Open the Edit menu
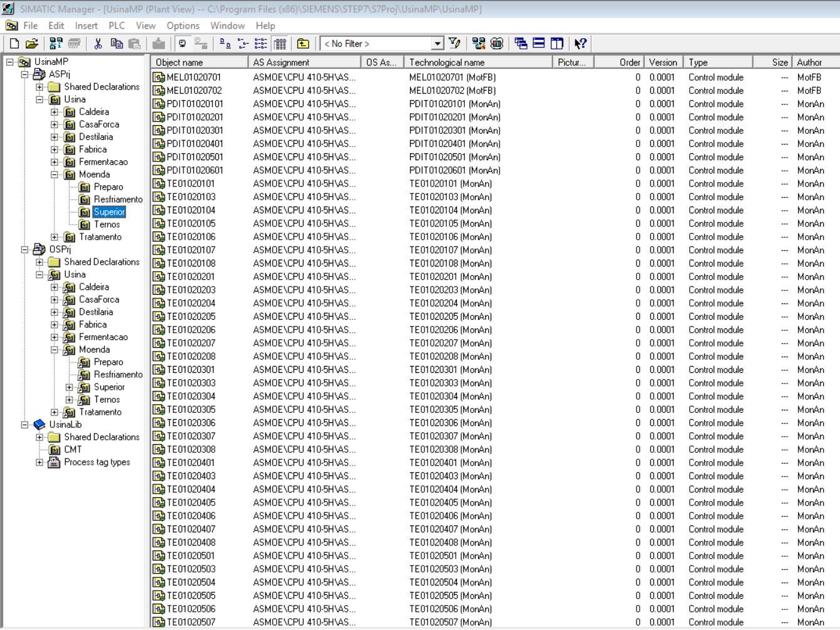 (x=56, y=26)
